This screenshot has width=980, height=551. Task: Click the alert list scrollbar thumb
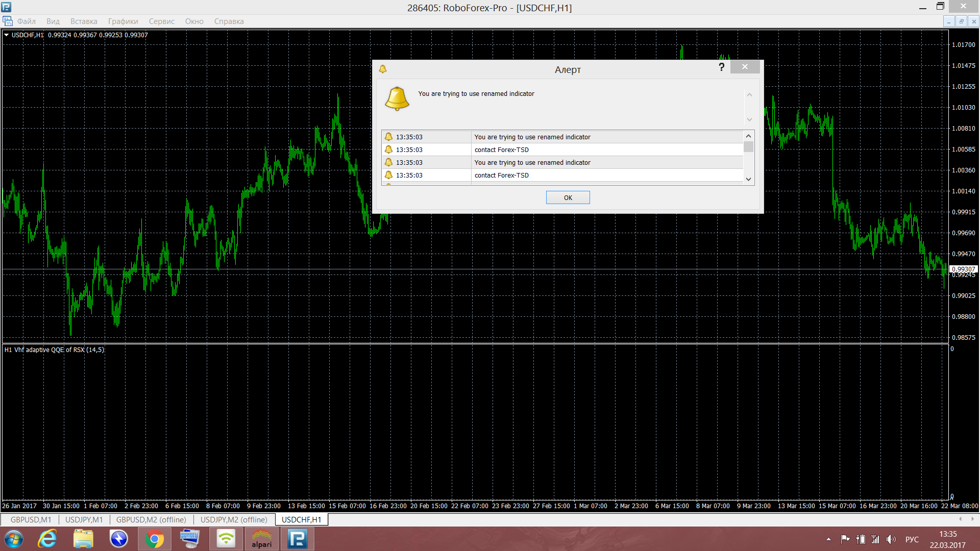click(x=748, y=147)
